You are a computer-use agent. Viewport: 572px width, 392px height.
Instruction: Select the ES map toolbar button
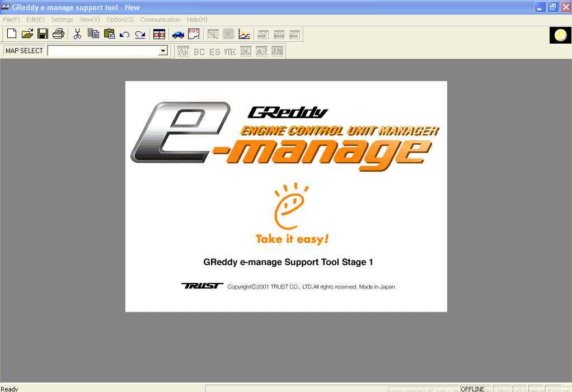[215, 52]
